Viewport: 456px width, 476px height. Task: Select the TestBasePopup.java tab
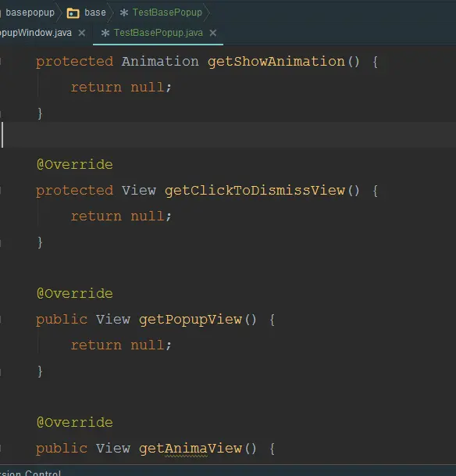(159, 33)
